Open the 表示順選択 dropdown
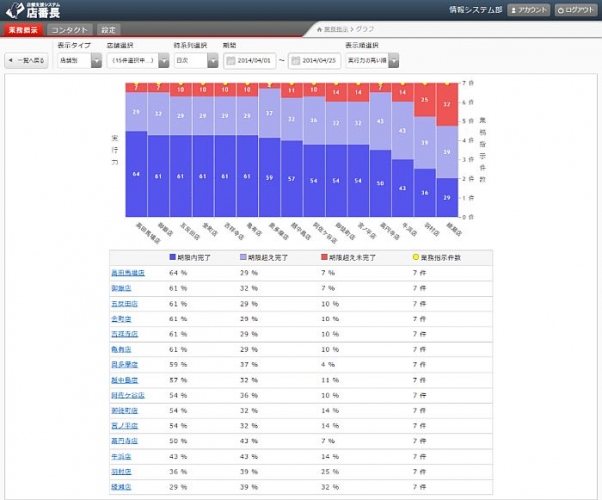602x500 pixels. [372, 61]
